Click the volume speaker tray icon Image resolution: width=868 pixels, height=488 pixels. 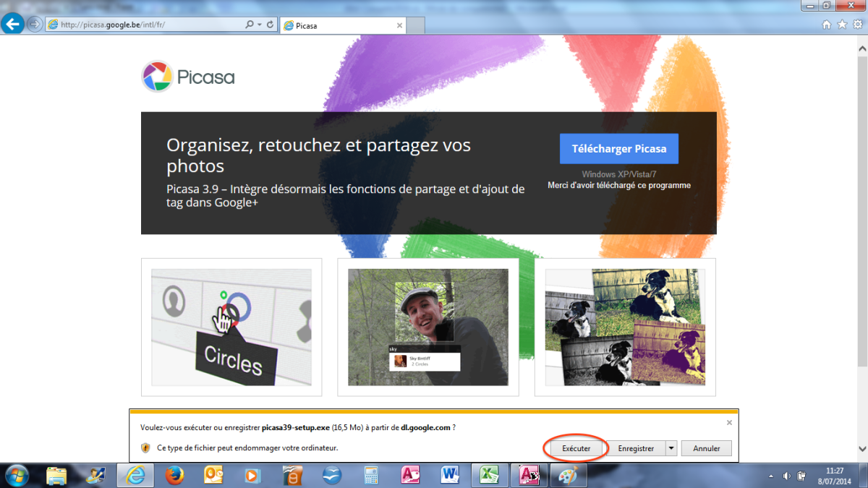(787, 476)
